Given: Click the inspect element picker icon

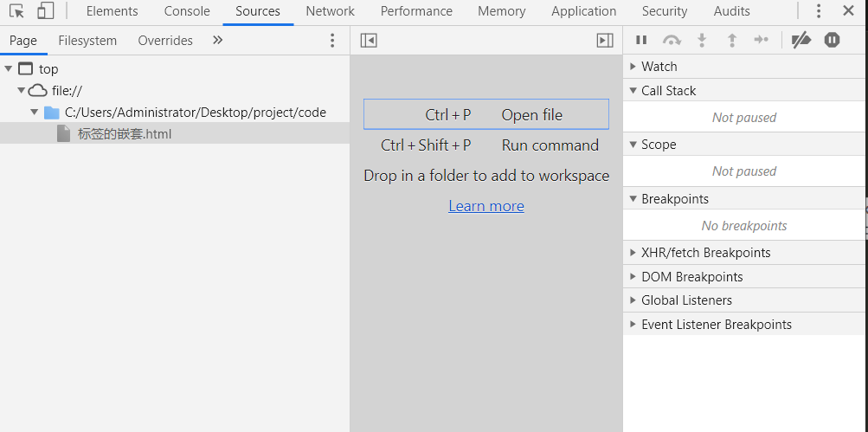Looking at the screenshot, I should tap(16, 11).
